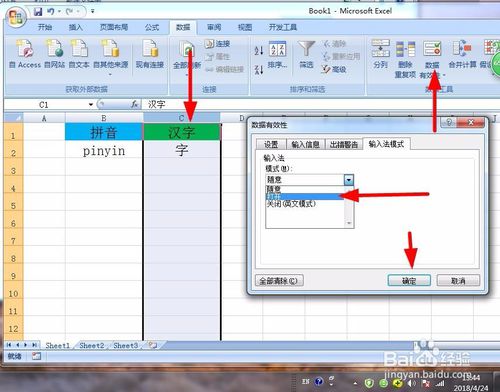The image size is (500, 392).
Task: Confirm with the 确定 button
Action: point(409,281)
